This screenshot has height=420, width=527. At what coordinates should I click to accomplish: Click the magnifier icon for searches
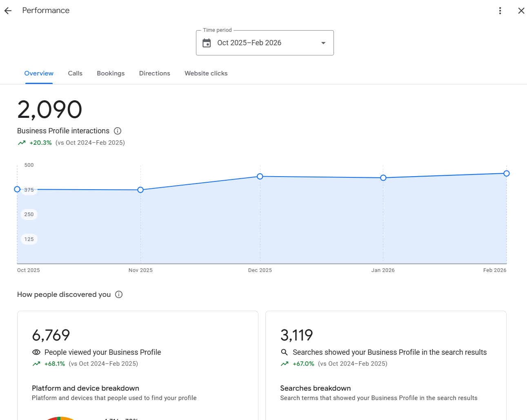point(285,352)
